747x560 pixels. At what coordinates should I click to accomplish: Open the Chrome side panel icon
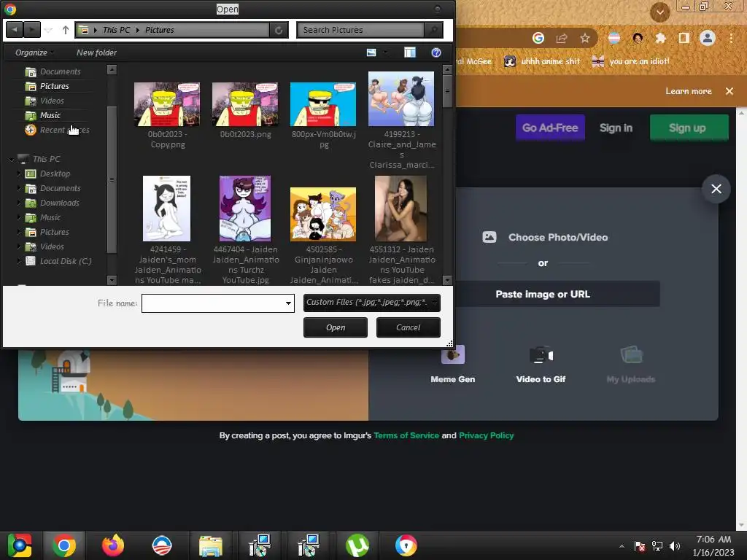click(x=684, y=38)
